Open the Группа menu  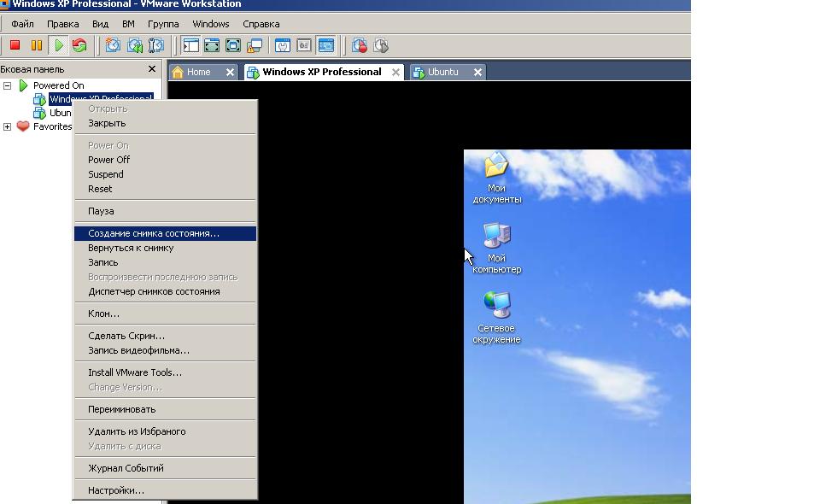point(163,24)
